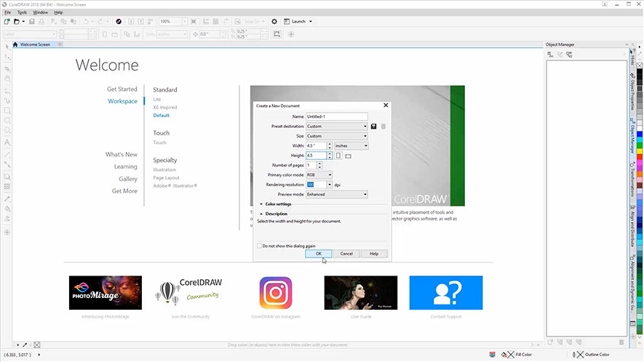Click the Search content icon in toolbar
Viewport: 644px width, 362px height.
[x=119, y=22]
